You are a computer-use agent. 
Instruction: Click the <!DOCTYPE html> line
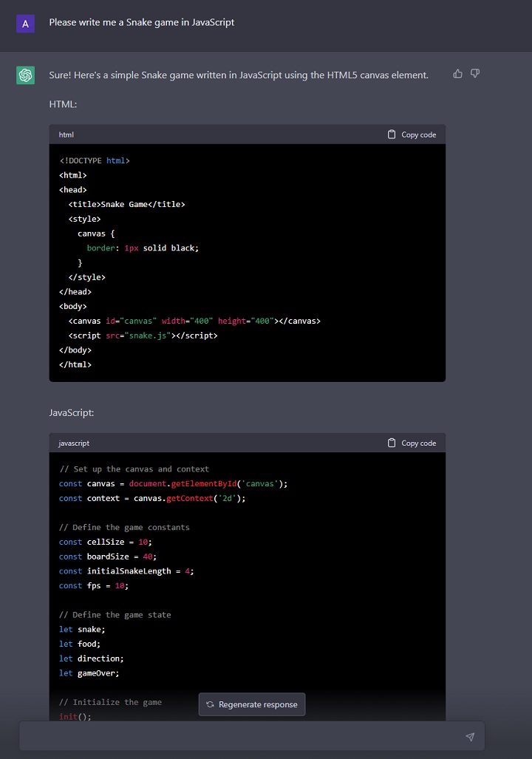click(x=95, y=160)
